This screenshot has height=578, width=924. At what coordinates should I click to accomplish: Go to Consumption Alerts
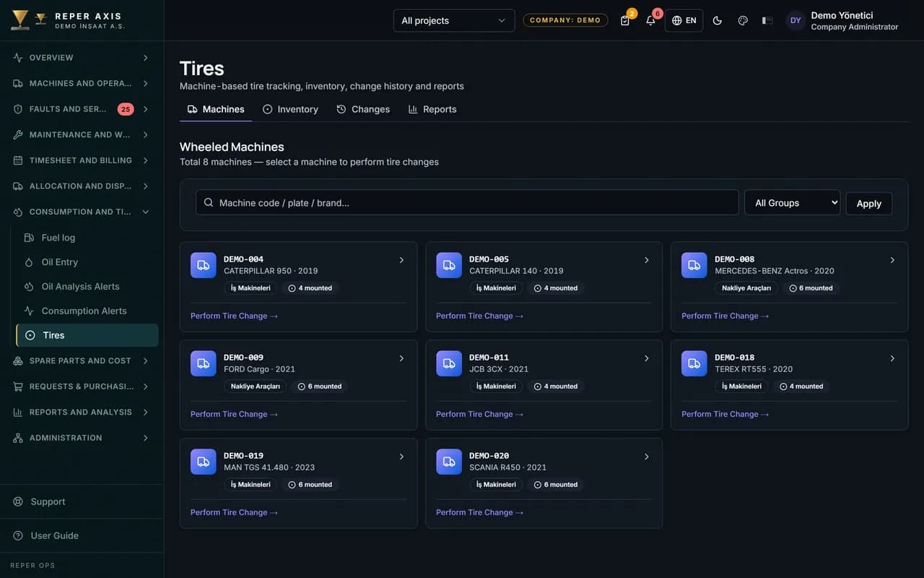coord(87,311)
